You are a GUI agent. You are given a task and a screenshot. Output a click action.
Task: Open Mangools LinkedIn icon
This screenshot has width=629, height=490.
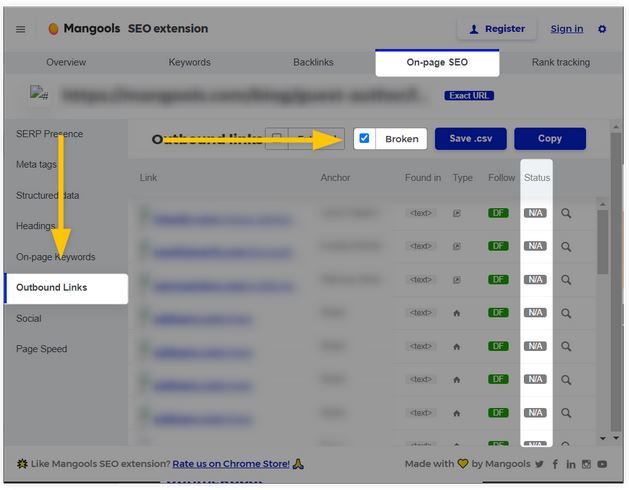[570, 464]
